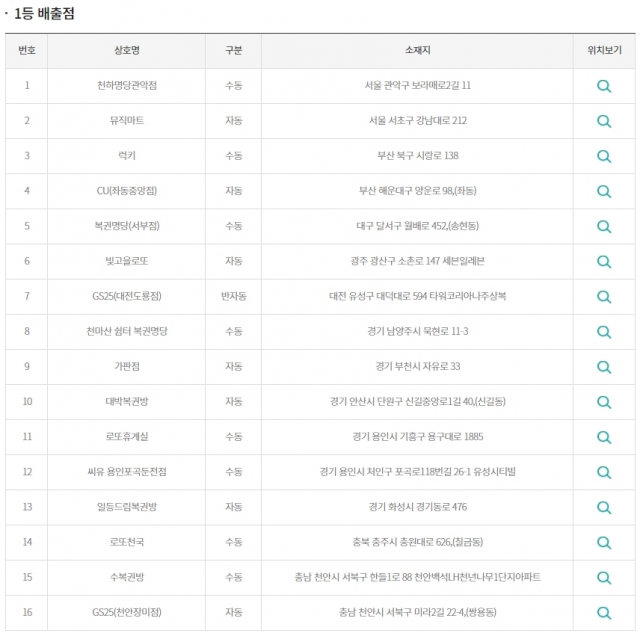The width and height of the screenshot is (640, 636).
Task: Click store name 빛고을로또
Action: coord(127,261)
